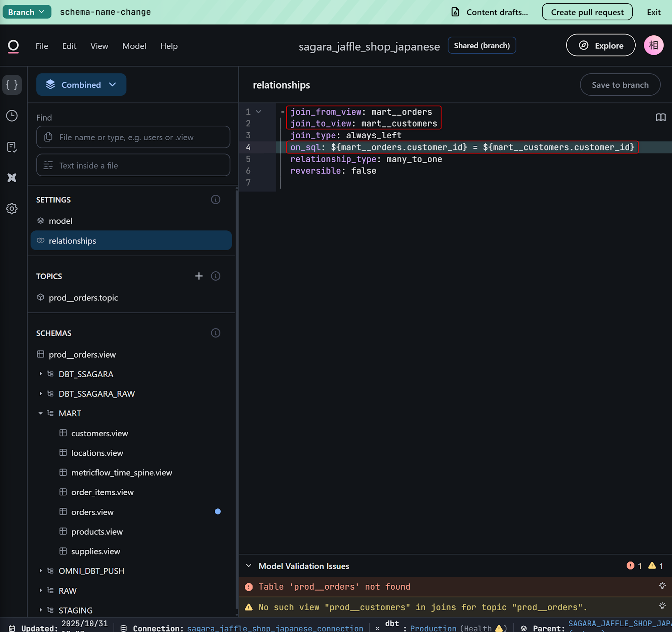Open the model IDE curly braces icon
The height and width of the screenshot is (632, 672).
tap(12, 84)
